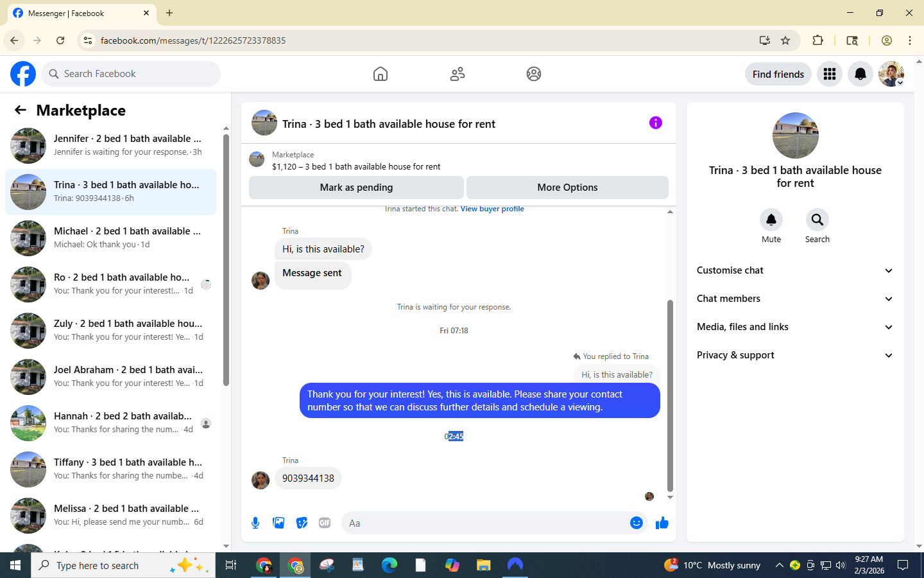Click the 'Message sent' bubble
This screenshot has width=924, height=578.
312,274
